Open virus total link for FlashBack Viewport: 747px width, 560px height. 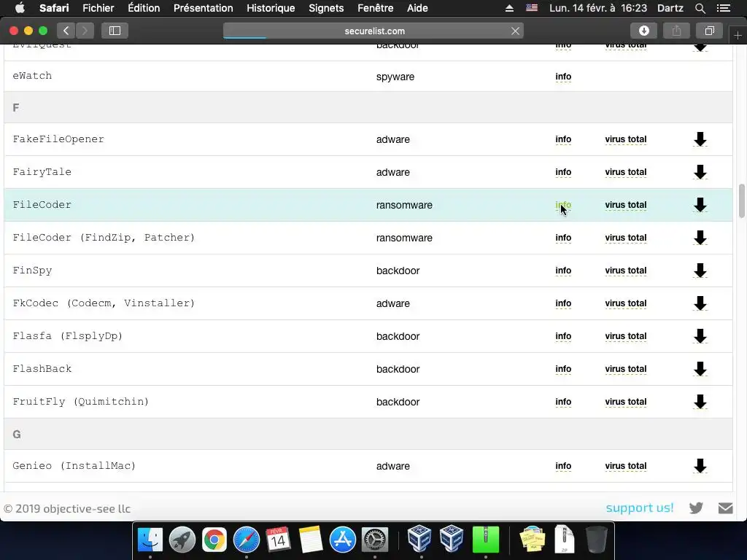click(625, 369)
